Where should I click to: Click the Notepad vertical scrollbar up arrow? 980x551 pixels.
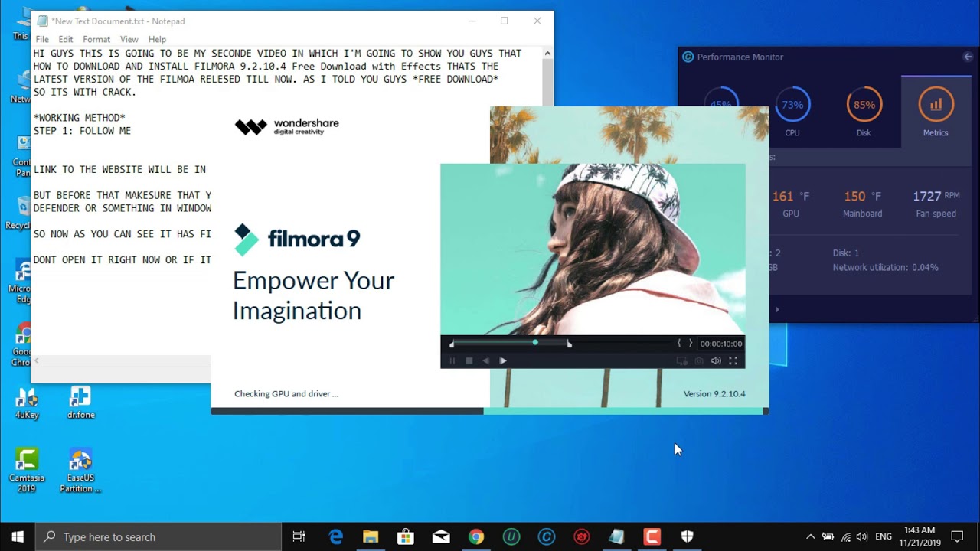point(547,53)
